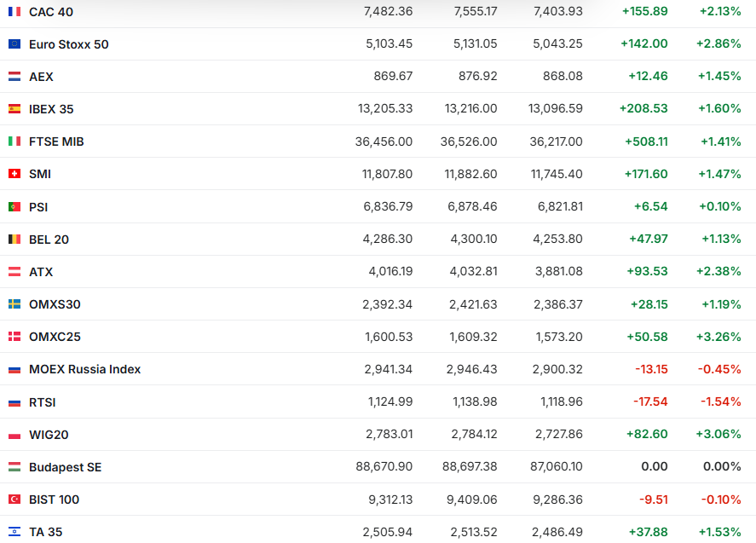This screenshot has height=543, width=756.
Task: Click the Portuguese flag icon beside PSI
Action: (x=14, y=207)
